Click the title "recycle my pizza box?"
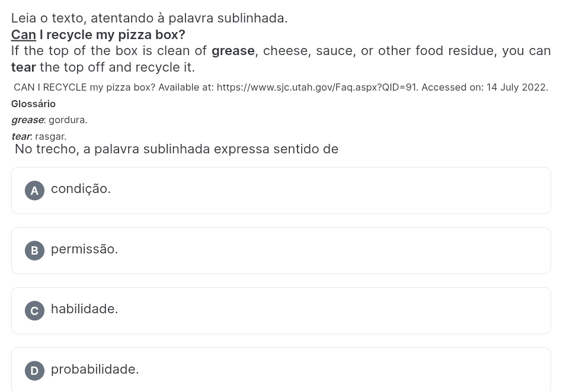569x392 pixels. 116,35
